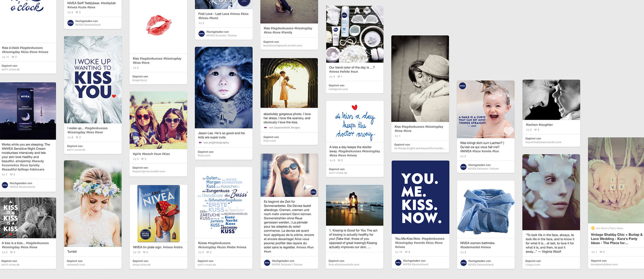Click the like heart under 'I woke up...' caption
This screenshot has height=279, width=644.
[77, 137]
